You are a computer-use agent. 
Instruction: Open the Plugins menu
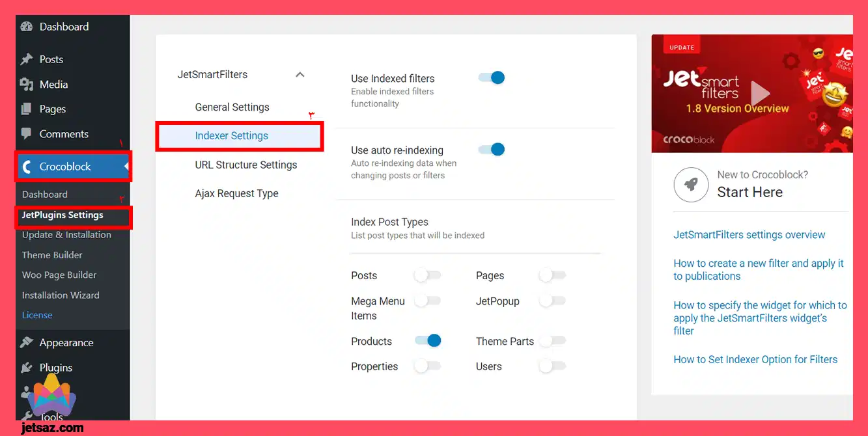[x=56, y=368]
